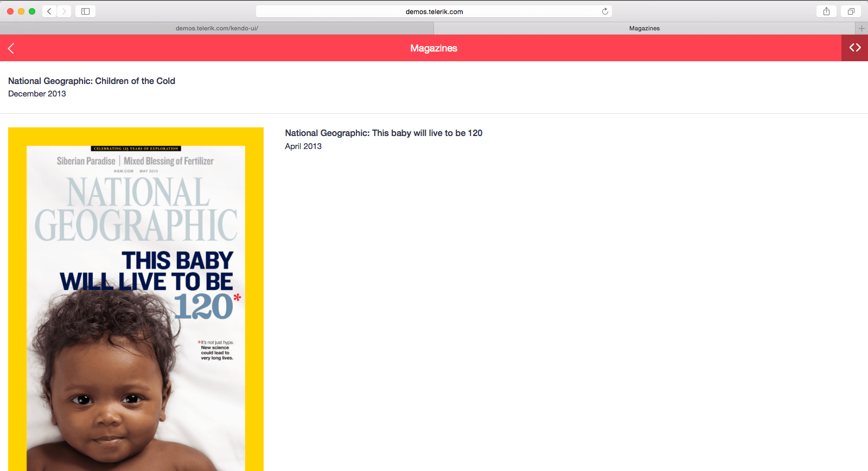
Task: Click the National Geographic baby cover image
Action: click(x=136, y=299)
